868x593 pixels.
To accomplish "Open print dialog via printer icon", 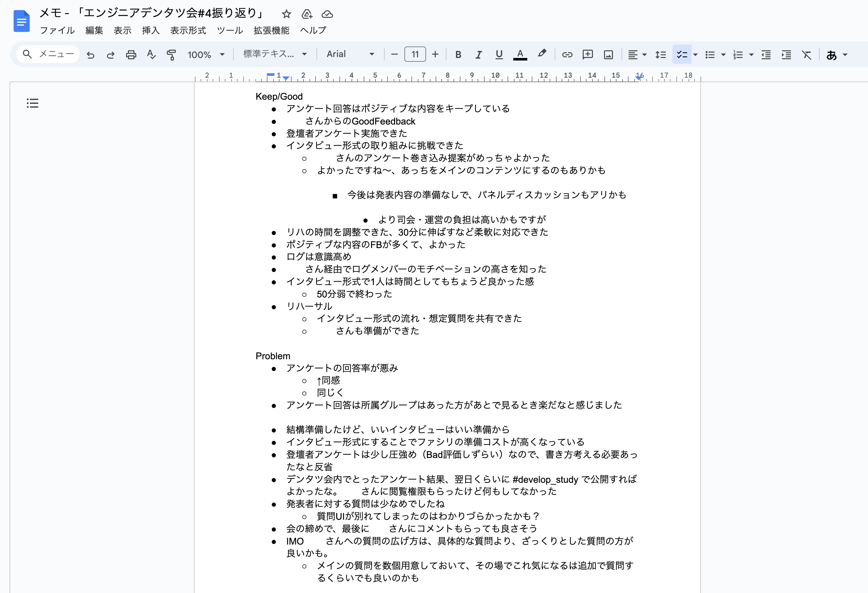I will (x=131, y=54).
